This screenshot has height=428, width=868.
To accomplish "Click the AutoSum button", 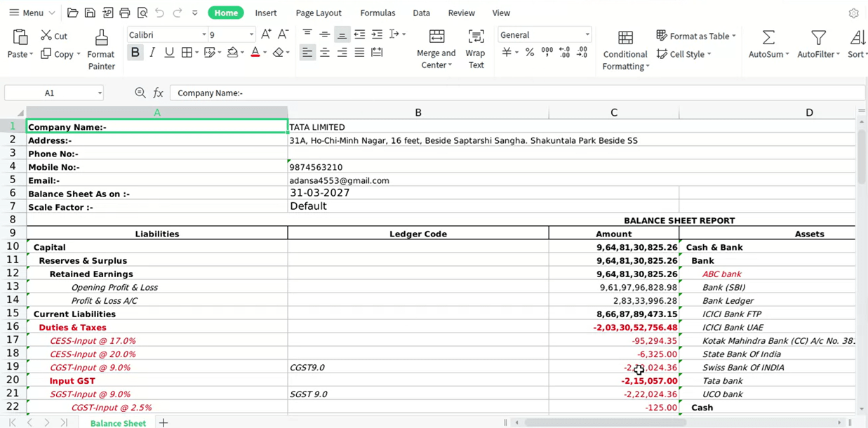I will [x=768, y=44].
